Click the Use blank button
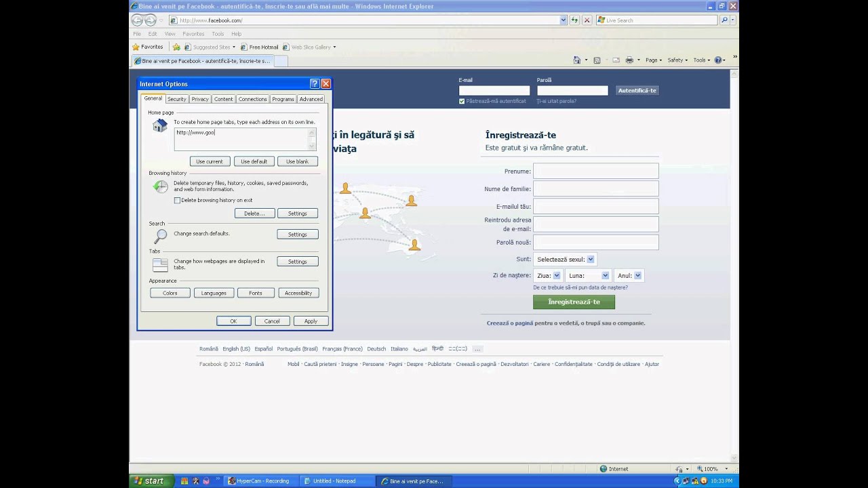The height and width of the screenshot is (488, 868). pos(297,161)
